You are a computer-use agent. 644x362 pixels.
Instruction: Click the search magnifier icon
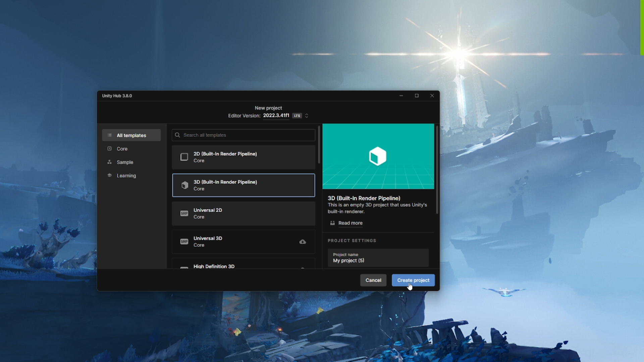click(x=177, y=135)
